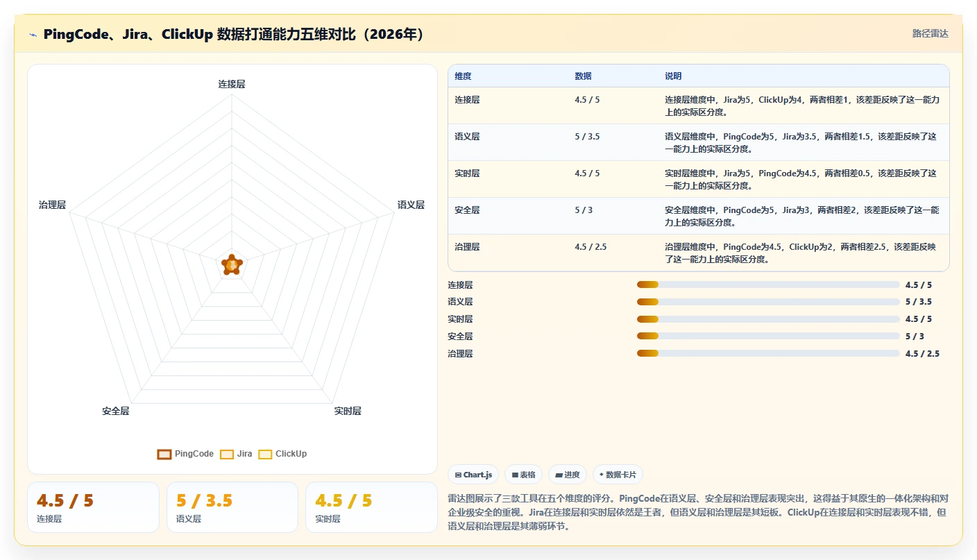Click the Chart.js chip
Image resolution: width=977 pixels, height=560 pixels.
(x=473, y=475)
